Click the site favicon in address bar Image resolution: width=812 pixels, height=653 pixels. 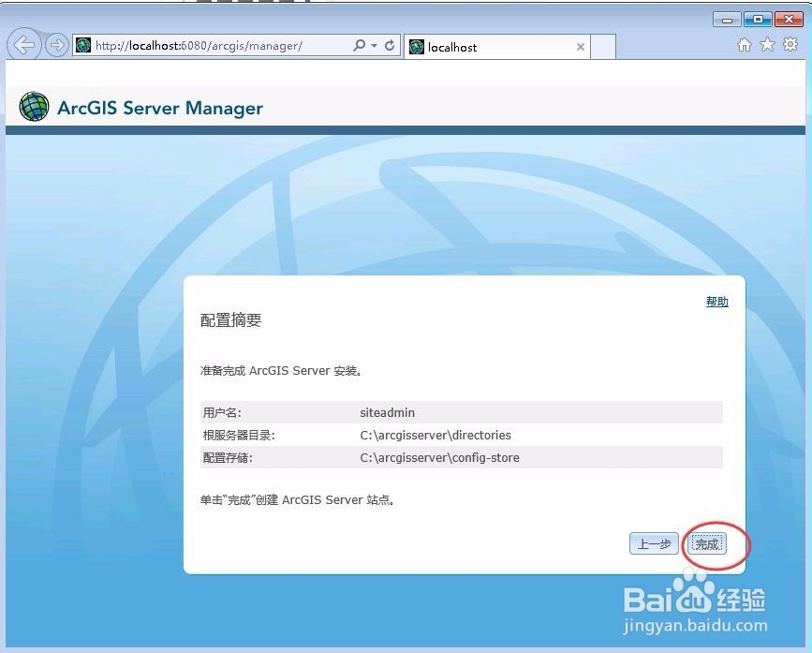point(82,46)
